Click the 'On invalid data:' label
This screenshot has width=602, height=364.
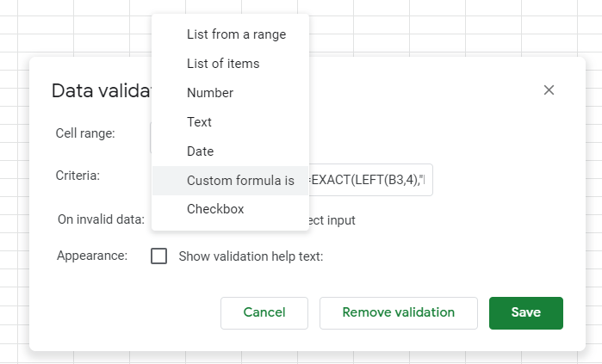click(101, 219)
